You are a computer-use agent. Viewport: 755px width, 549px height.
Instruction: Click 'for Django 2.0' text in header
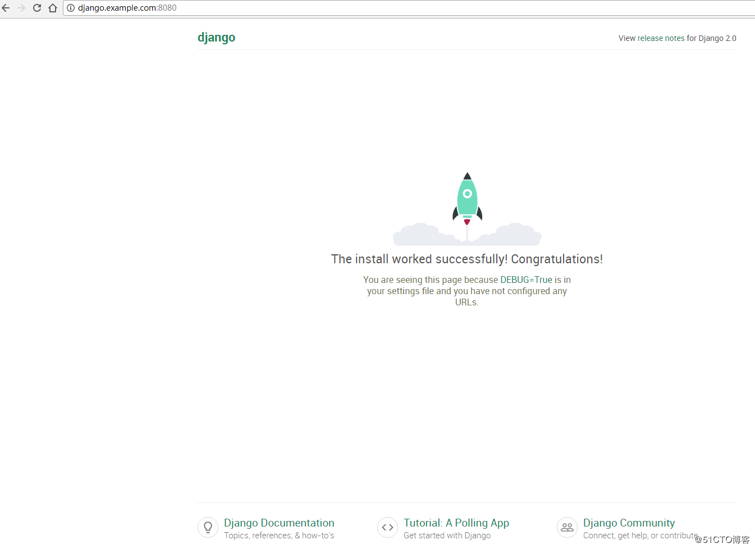pyautogui.click(x=711, y=38)
